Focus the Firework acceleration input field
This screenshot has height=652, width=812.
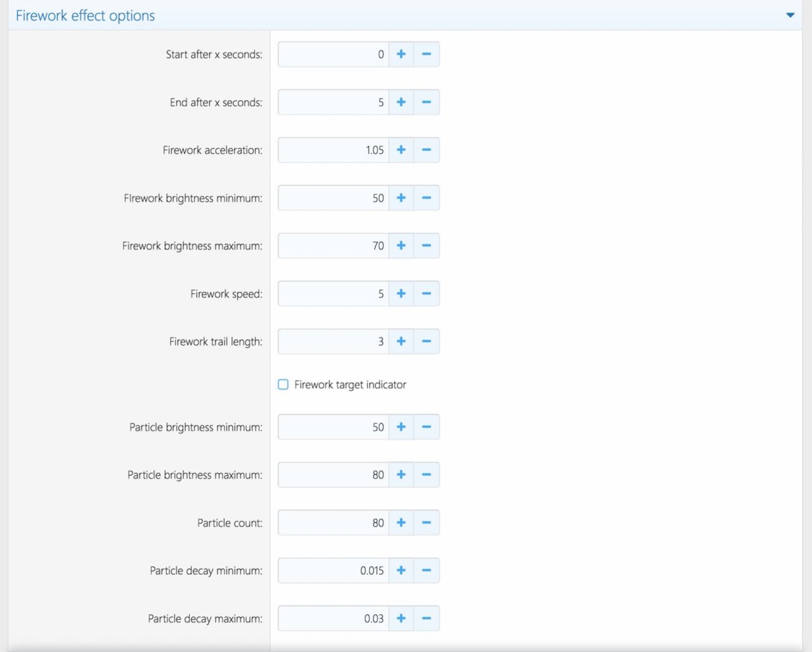point(333,150)
